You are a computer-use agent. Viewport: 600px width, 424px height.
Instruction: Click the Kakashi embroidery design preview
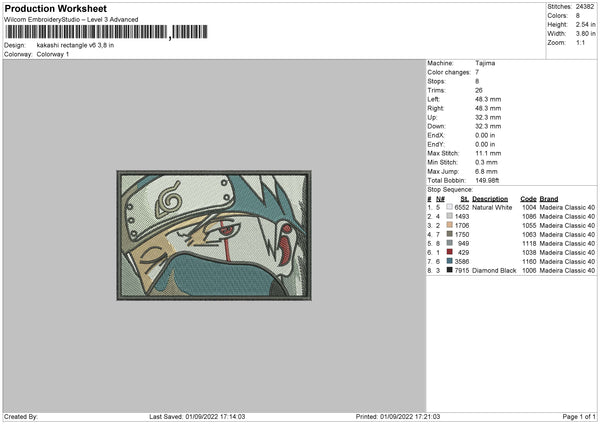click(x=214, y=235)
